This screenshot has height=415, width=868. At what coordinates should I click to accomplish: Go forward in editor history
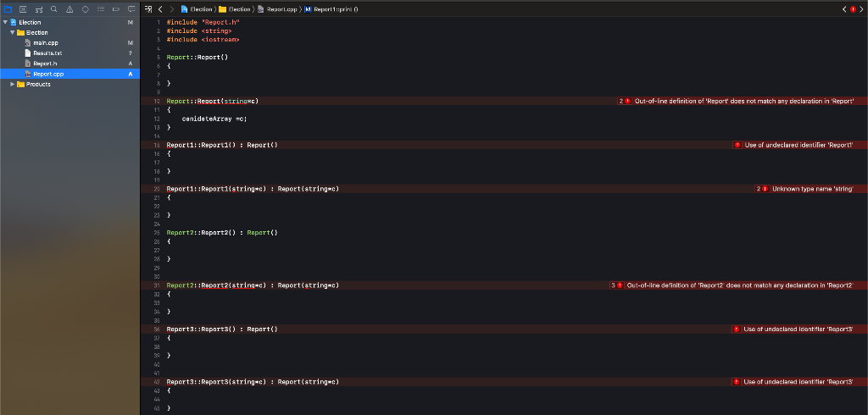171,8
